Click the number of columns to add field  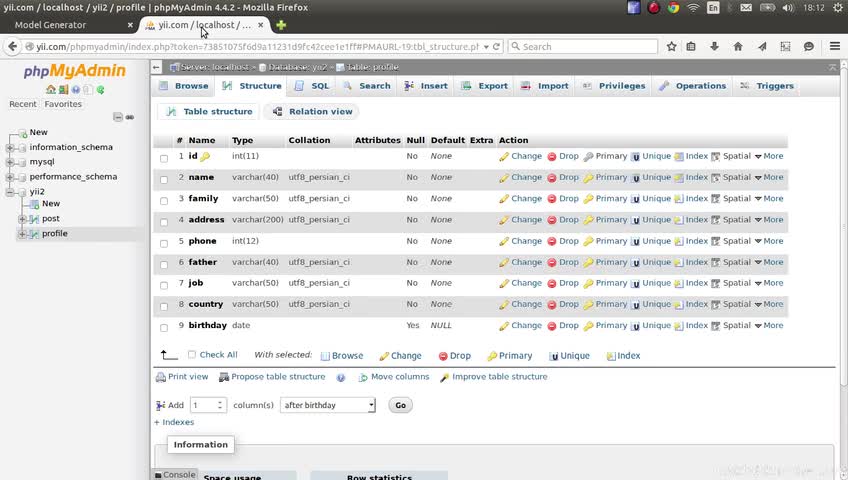pyautogui.click(x=208, y=405)
